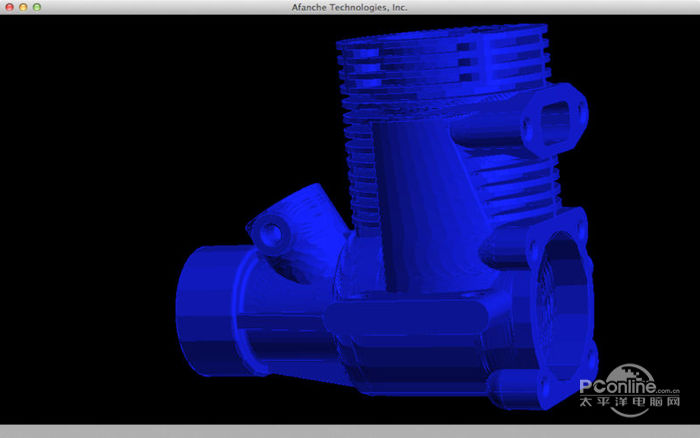The height and width of the screenshot is (438, 700).
Task: Close the Afanche Technologies window
Action: click(9, 7)
